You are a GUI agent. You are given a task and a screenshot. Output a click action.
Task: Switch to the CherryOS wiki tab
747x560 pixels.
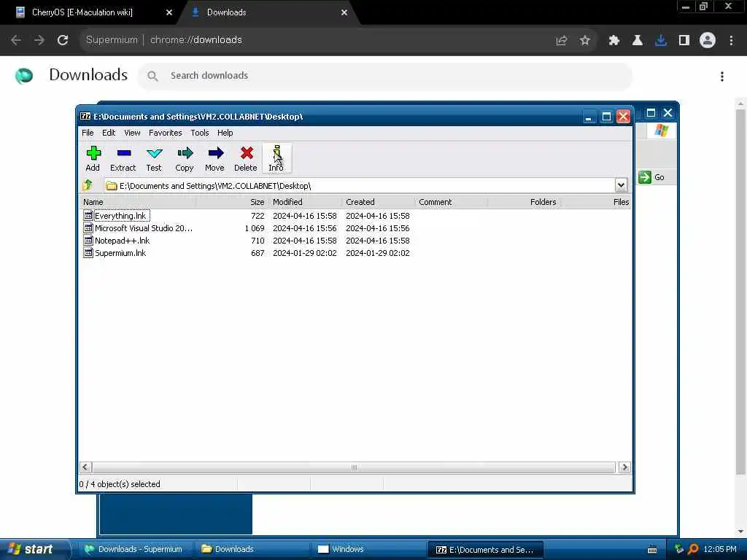click(82, 12)
